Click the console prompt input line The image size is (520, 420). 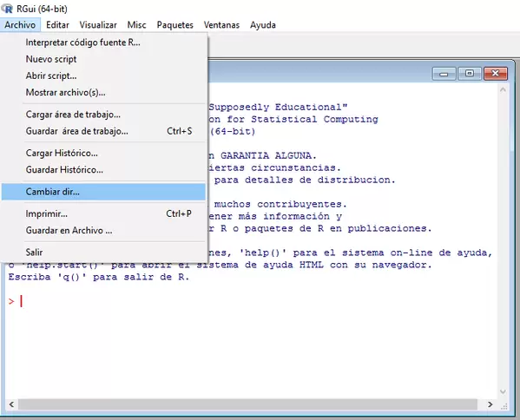pyautogui.click(x=252, y=301)
